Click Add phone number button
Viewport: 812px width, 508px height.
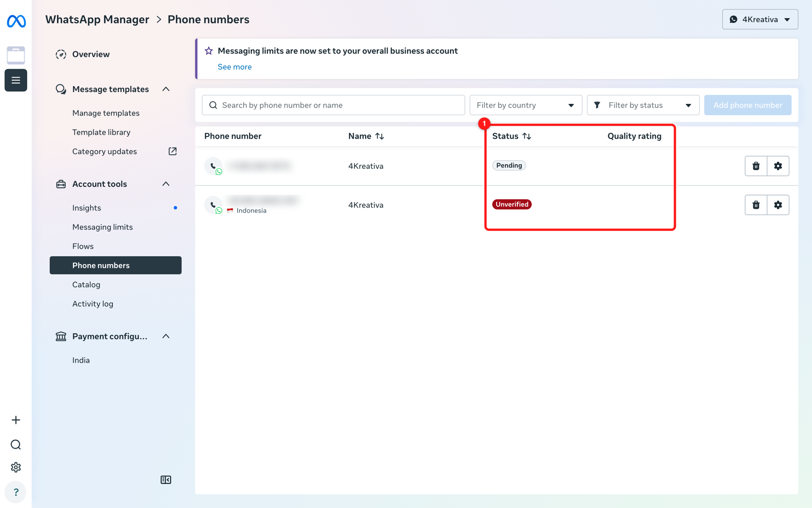748,105
